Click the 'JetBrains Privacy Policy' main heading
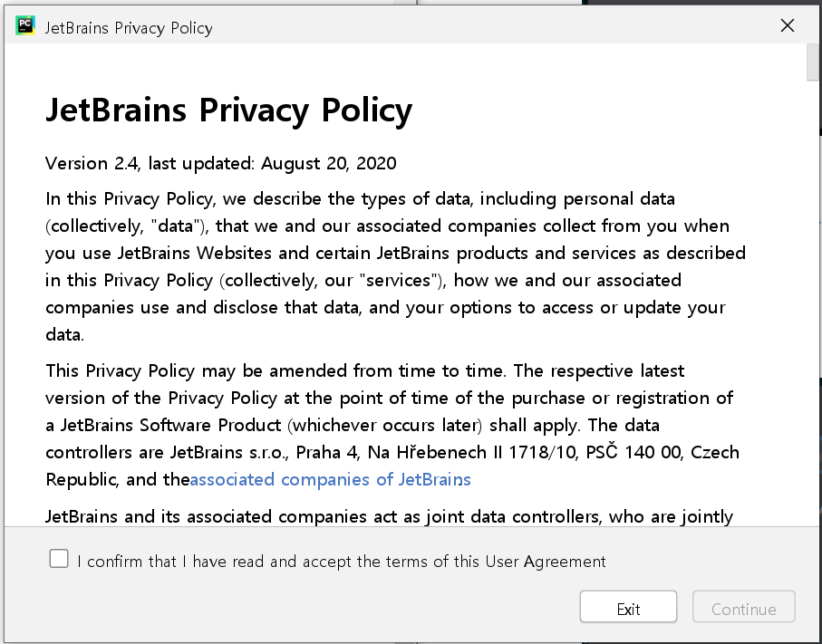 [x=228, y=111]
